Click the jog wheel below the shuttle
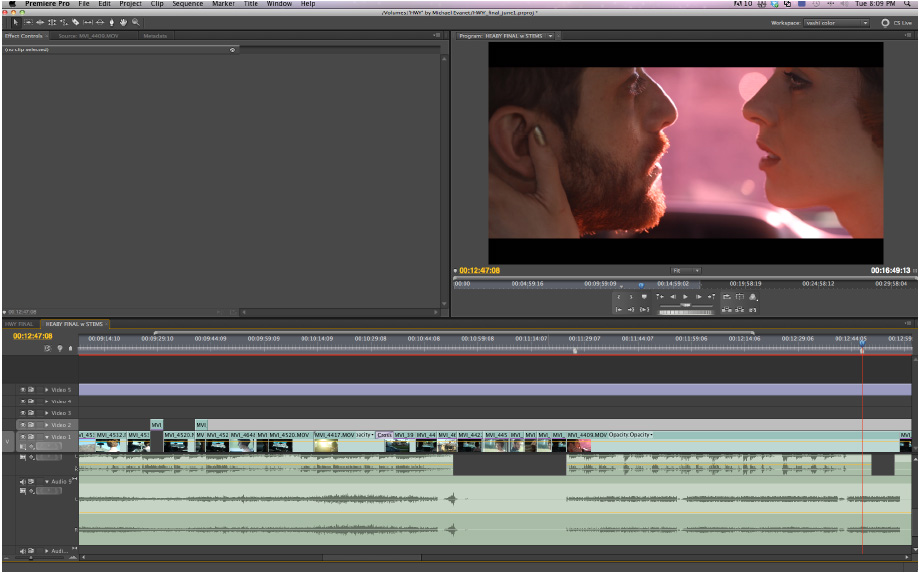Image resolution: width=919 pixels, height=573 pixels. [686, 312]
